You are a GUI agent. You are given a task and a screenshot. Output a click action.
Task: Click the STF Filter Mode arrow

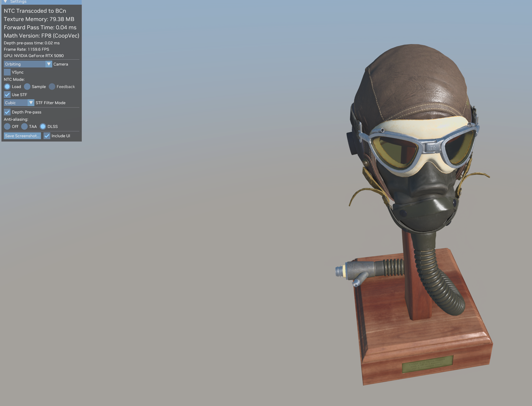coord(31,103)
